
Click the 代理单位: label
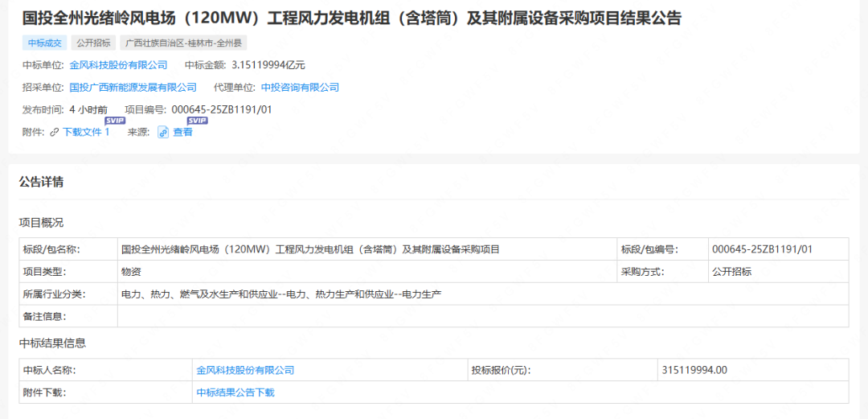click(235, 87)
